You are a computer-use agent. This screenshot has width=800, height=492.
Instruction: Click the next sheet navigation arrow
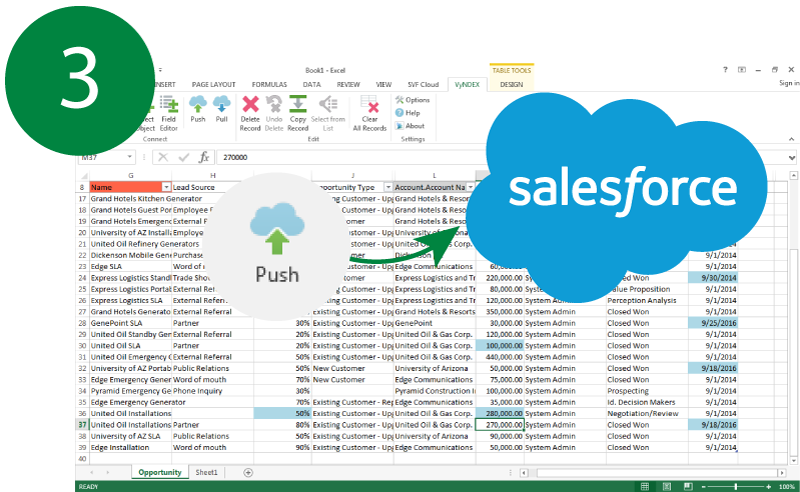[x=108, y=473]
